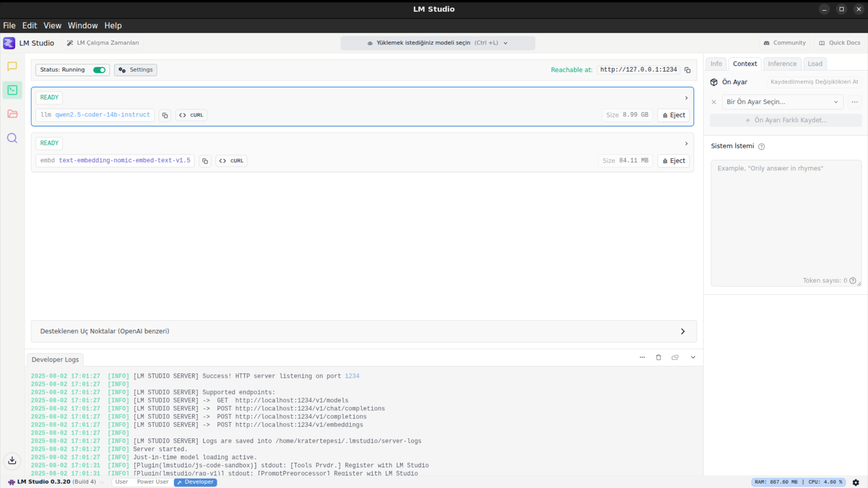This screenshot has height=488, width=868.
Task: Pop out Developer Logs into a window
Action: coord(675,357)
